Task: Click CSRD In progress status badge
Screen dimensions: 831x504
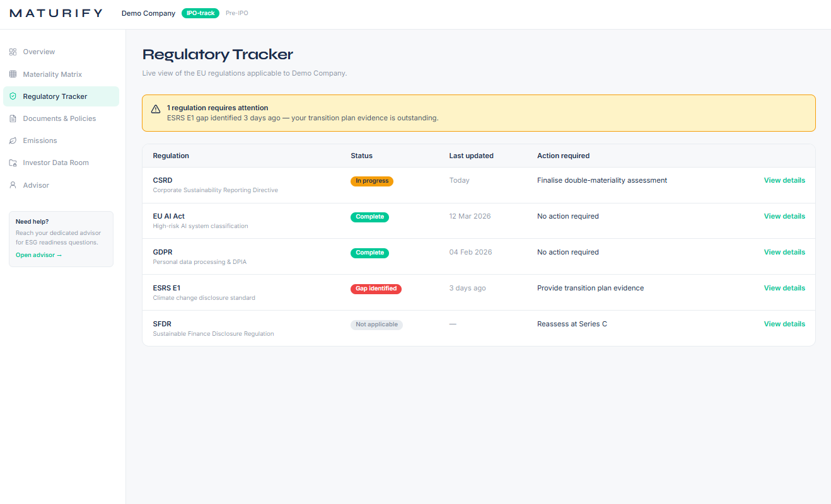Action: tap(372, 181)
